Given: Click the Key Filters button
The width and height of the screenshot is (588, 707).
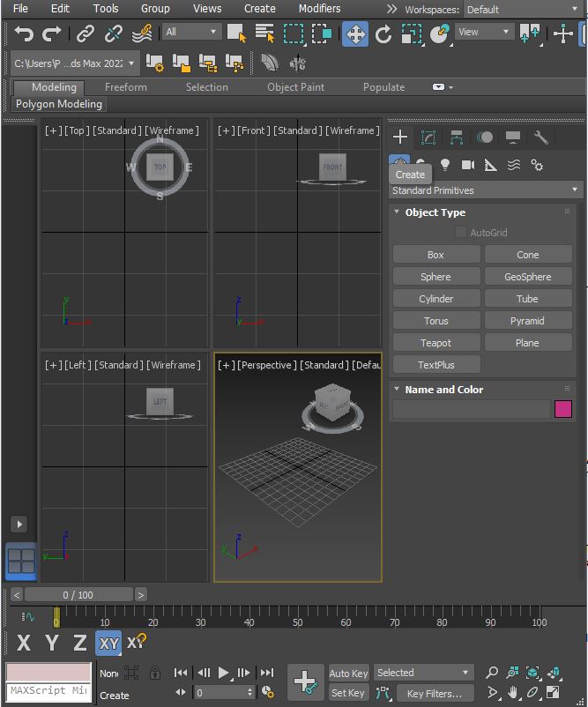Looking at the screenshot, I should point(435,694).
